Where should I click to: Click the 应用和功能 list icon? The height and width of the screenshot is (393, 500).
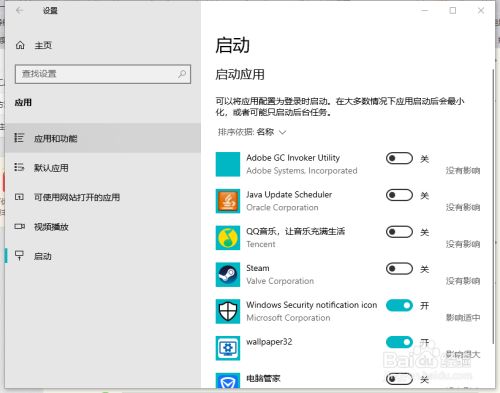click(19, 138)
